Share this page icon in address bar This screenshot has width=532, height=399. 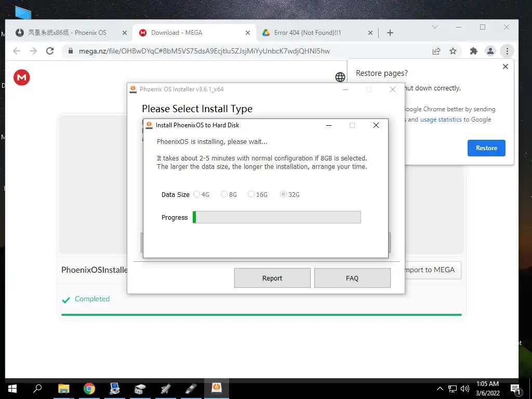(436, 51)
